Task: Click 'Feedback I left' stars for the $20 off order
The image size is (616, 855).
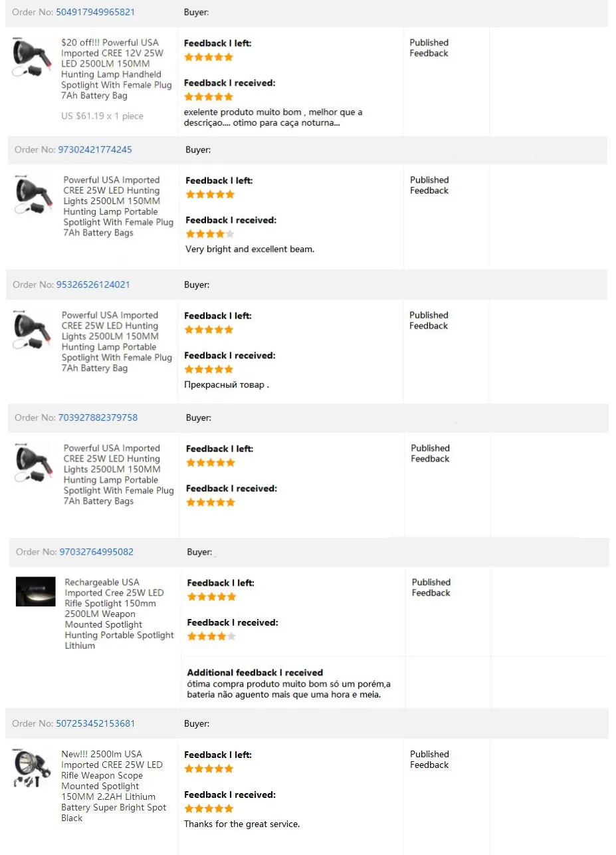Action: click(209, 57)
